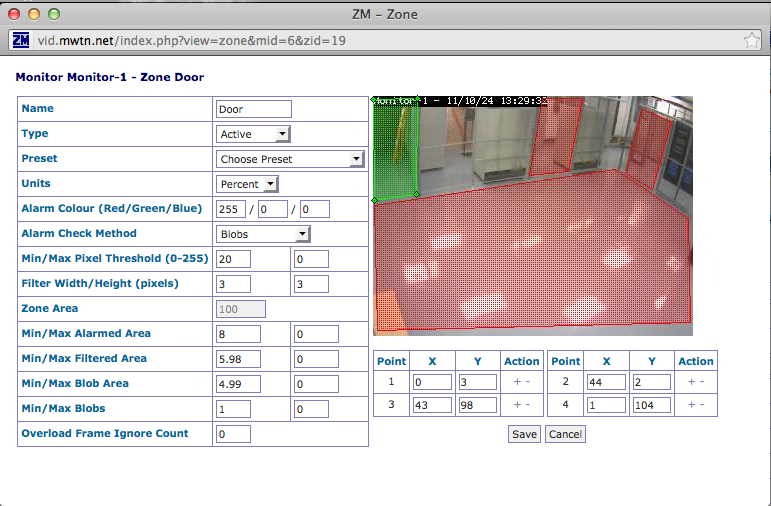Click the Filter Width field
The height and width of the screenshot is (506, 771).
[x=233, y=284]
